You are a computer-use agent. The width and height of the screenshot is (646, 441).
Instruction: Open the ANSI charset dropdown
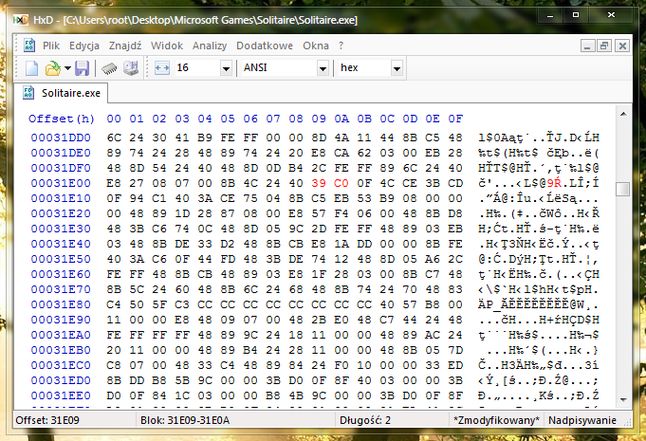coord(323,68)
